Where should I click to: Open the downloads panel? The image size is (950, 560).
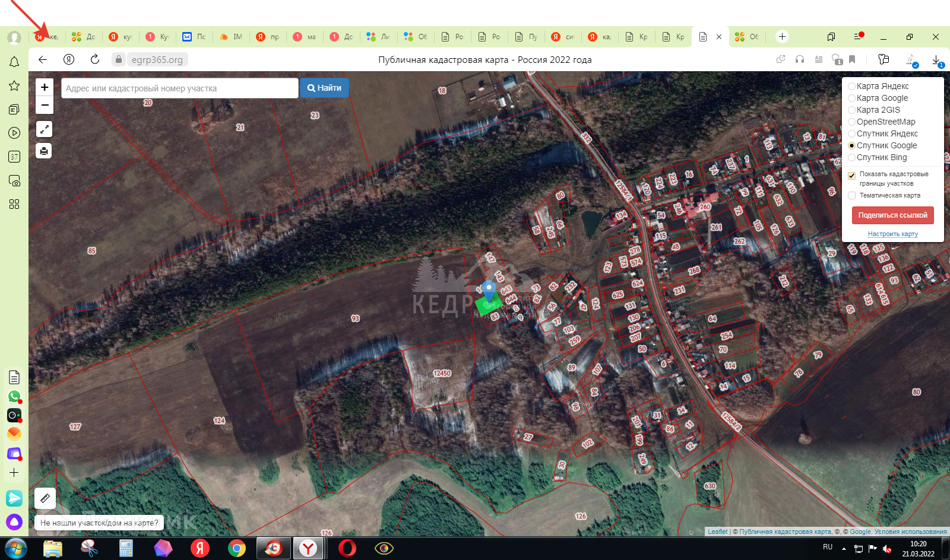point(936,60)
